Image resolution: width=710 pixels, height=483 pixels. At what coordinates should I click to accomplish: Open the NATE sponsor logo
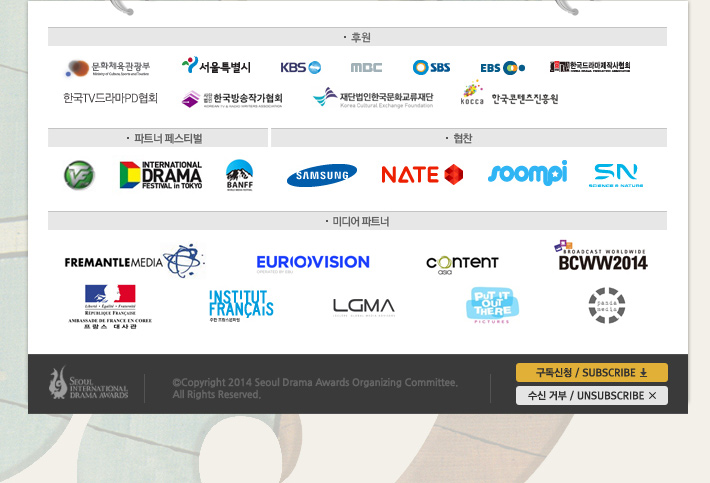tap(422, 175)
